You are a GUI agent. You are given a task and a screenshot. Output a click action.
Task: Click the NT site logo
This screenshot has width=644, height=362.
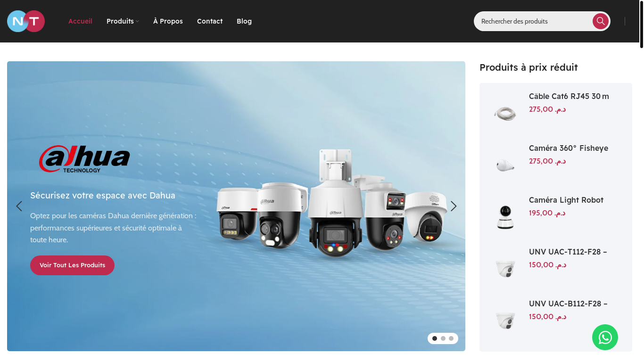click(26, 21)
